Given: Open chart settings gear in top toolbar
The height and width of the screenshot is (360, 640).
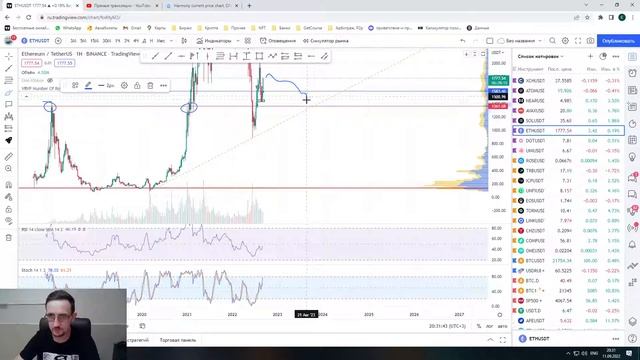Looking at the screenshot, I should tap(565, 41).
